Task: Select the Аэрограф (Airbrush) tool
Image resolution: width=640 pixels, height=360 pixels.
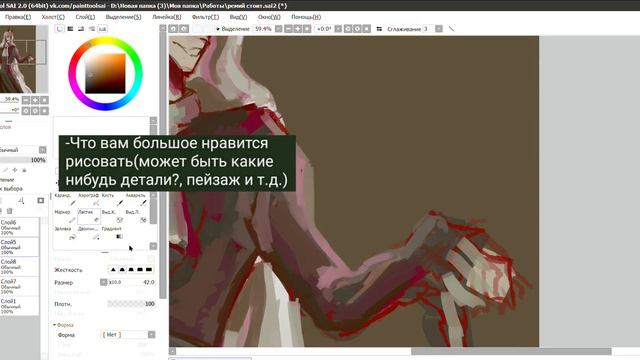Action: pos(89,200)
